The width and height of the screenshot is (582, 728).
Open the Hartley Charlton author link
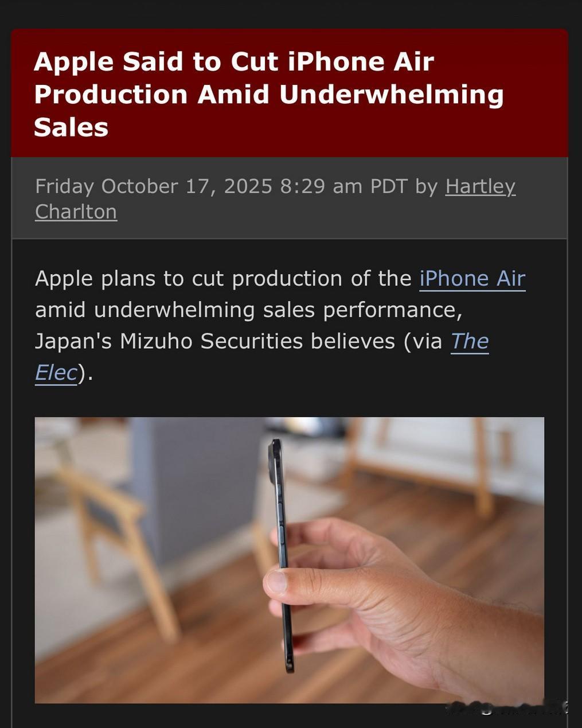pyautogui.click(x=481, y=186)
